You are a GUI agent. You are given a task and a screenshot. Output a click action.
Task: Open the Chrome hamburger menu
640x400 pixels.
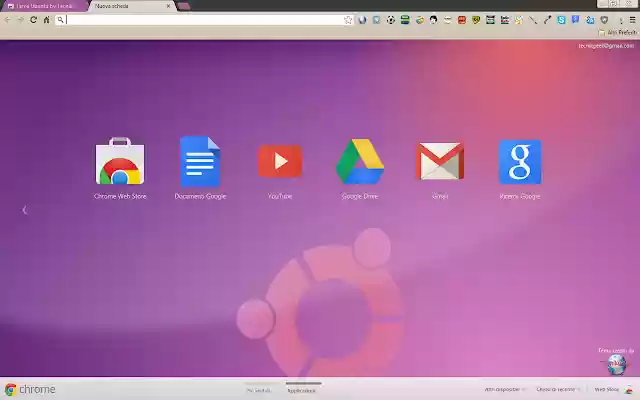[632, 20]
